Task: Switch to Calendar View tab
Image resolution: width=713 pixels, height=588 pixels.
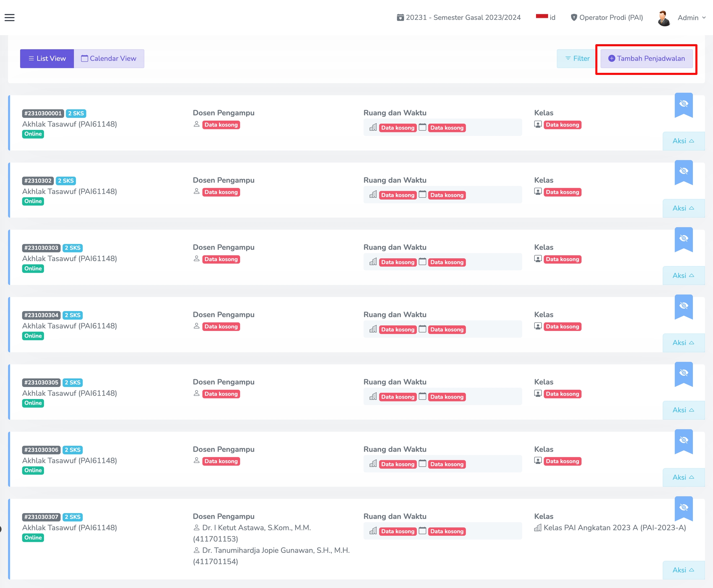Action: coord(109,58)
